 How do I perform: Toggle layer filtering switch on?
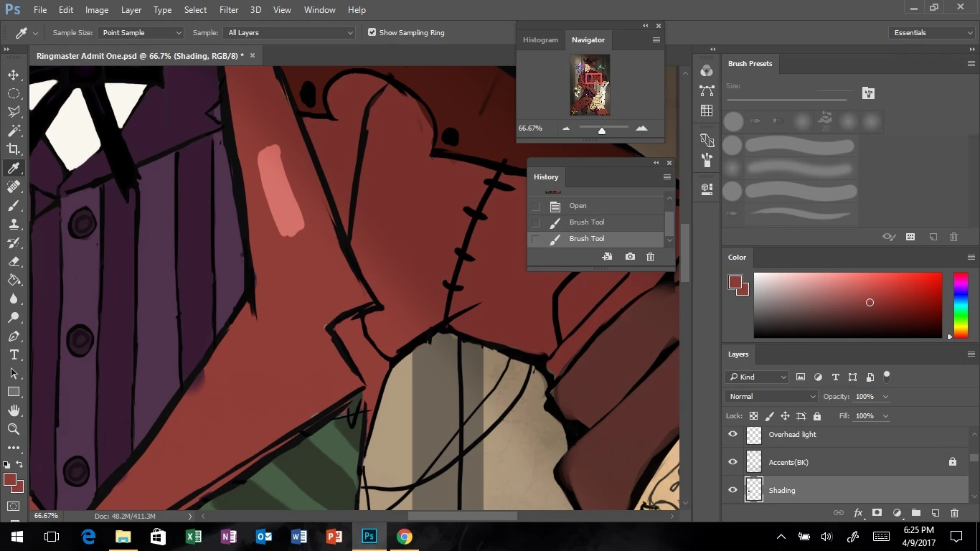click(887, 375)
